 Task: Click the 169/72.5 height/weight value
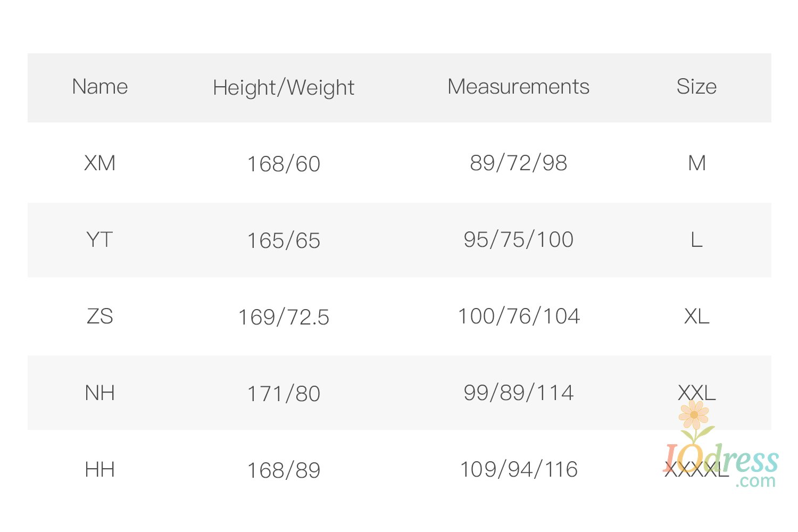[x=284, y=318]
